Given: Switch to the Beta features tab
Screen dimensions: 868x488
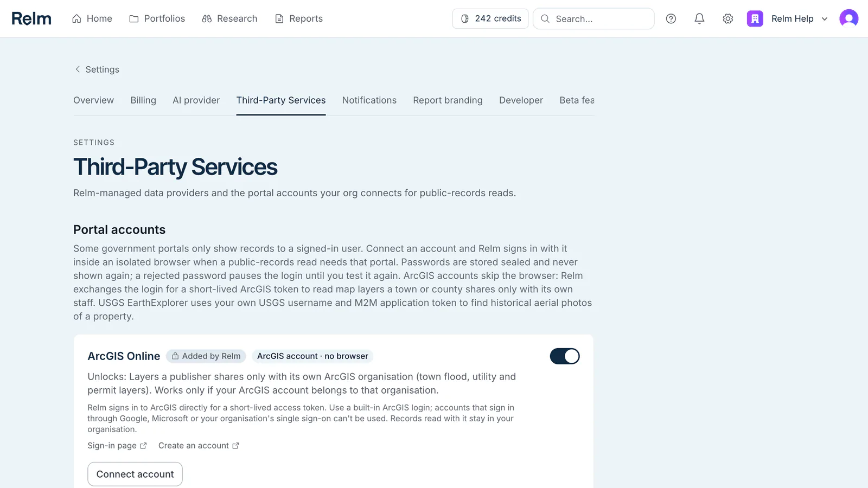Looking at the screenshot, I should [577, 100].
